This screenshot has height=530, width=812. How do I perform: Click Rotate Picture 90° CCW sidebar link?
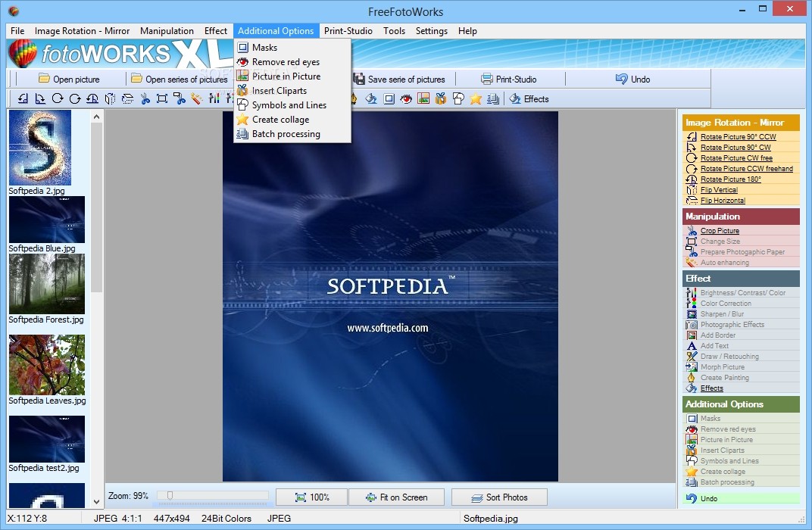[738, 136]
